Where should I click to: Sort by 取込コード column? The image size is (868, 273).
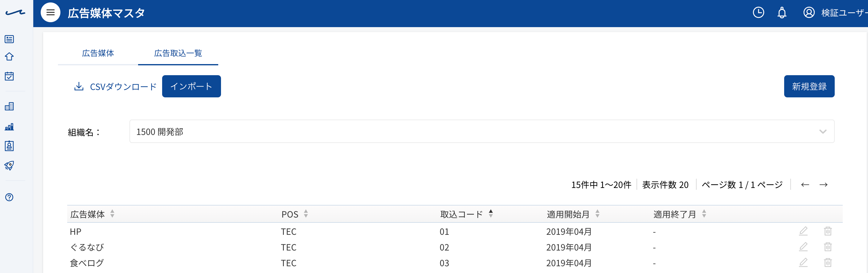pos(491,214)
